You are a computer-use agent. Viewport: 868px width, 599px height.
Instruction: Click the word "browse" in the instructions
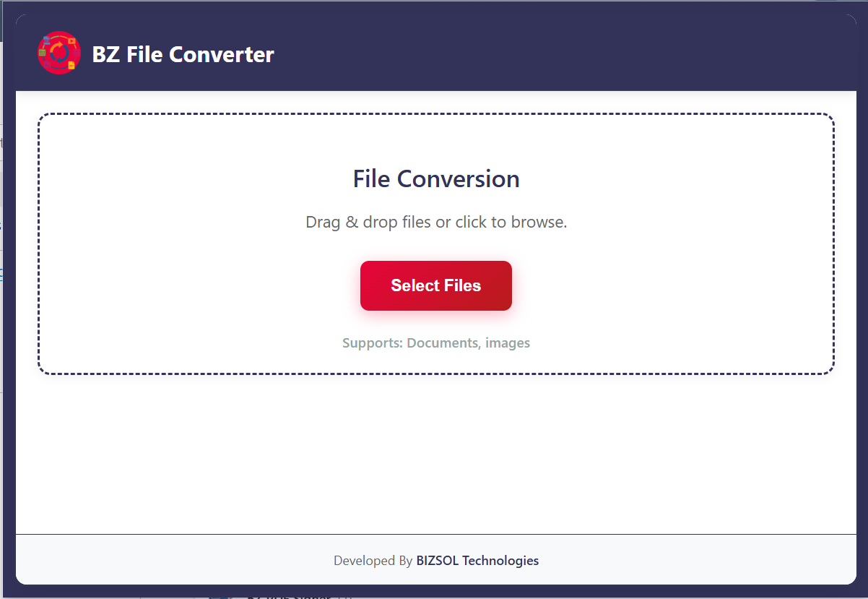[x=537, y=222]
